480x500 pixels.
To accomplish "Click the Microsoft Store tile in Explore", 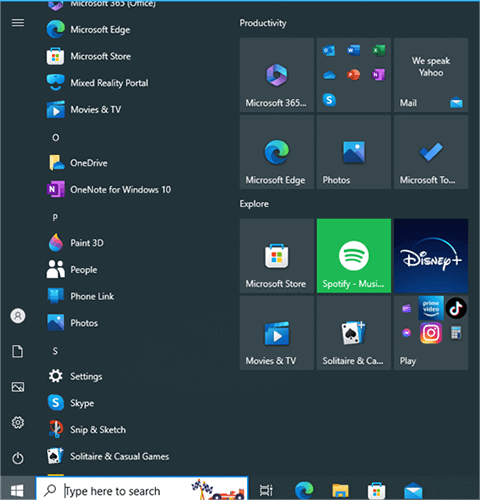I will pos(277,256).
